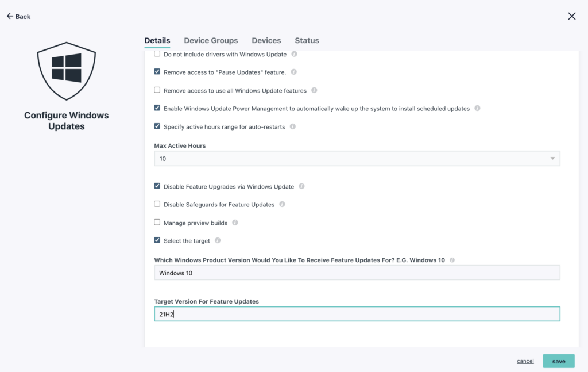This screenshot has width=588, height=372.
Task: Click info icon beside active hours range option
Action: click(x=293, y=126)
